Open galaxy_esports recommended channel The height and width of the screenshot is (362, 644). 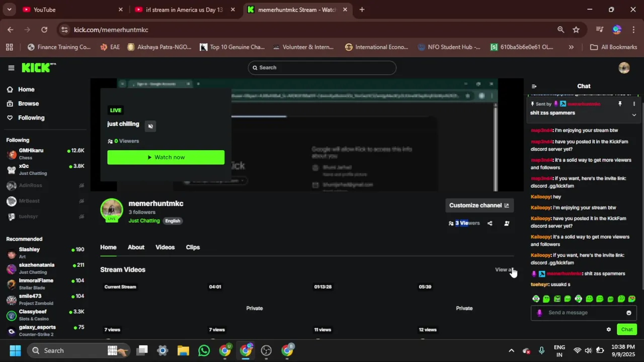tap(45, 331)
